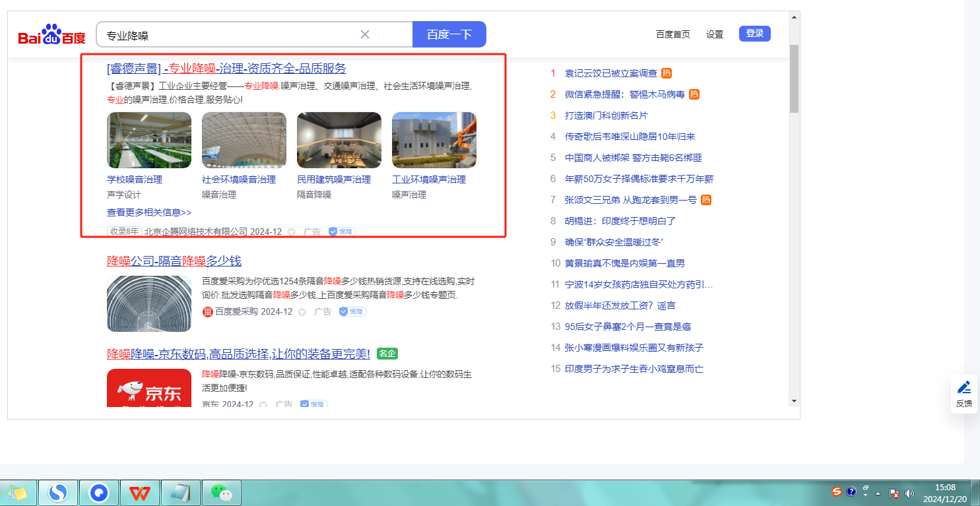The height and width of the screenshot is (506, 980).
Task: Click the Baidu logo
Action: [51, 34]
